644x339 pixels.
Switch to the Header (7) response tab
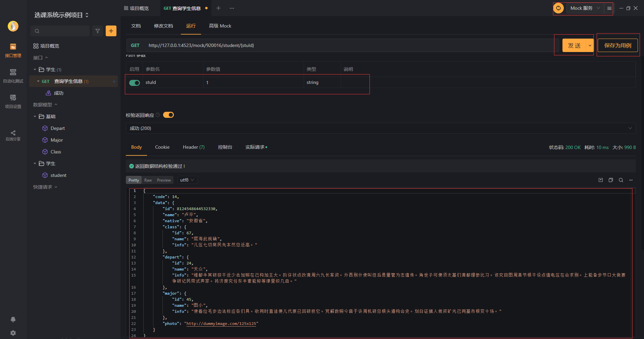(x=194, y=147)
